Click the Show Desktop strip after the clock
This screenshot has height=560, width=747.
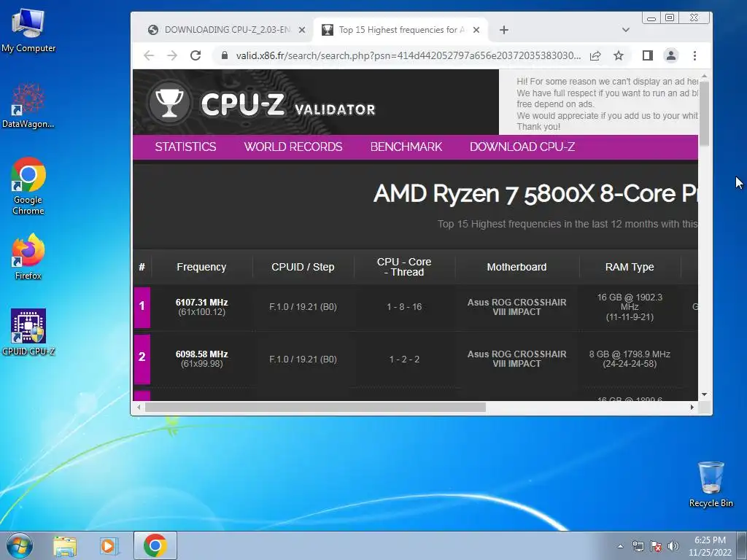742,545
